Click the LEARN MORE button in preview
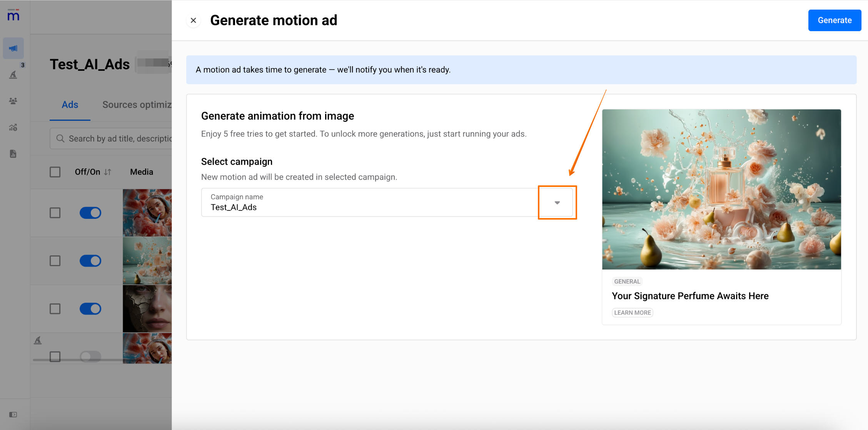Image resolution: width=868 pixels, height=430 pixels. tap(632, 313)
